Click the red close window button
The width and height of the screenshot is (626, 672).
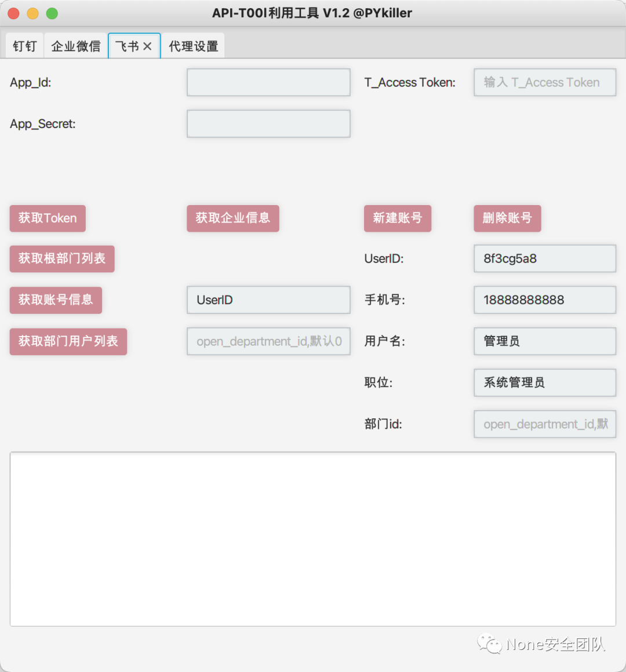pos(14,13)
